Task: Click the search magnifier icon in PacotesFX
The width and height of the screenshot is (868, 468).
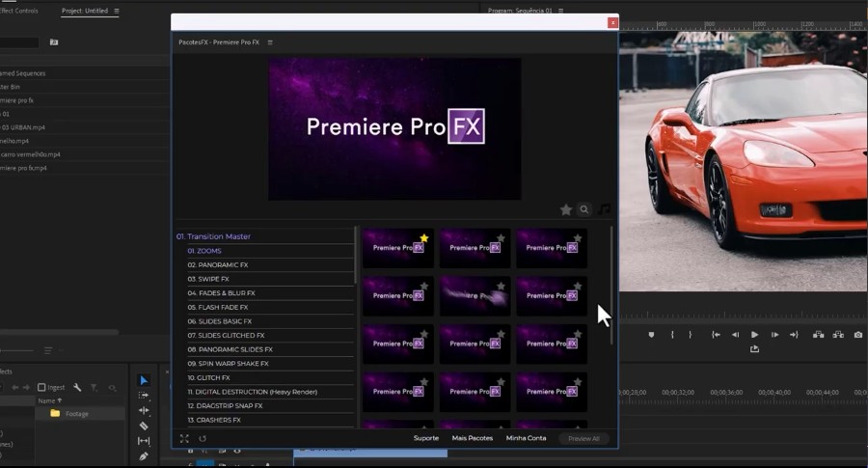Action: pyautogui.click(x=584, y=209)
